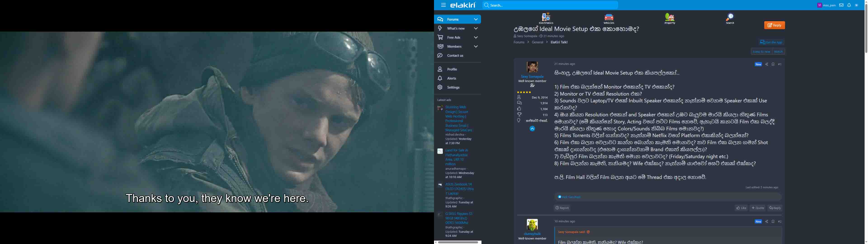Go to ElaKiri Talk! breadcrumb
Viewport: 868px width, 244px height.
pos(559,42)
